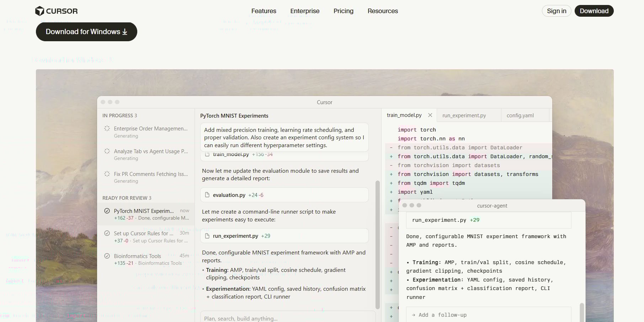Click the Download button in the header
This screenshot has width=644, height=322.
coord(594,11)
